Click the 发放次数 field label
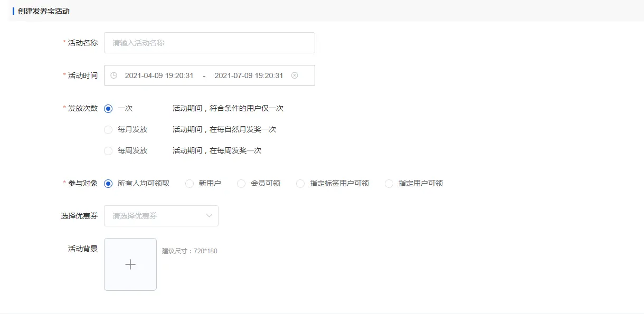Viewport: 644px width, 314px height. (x=83, y=108)
